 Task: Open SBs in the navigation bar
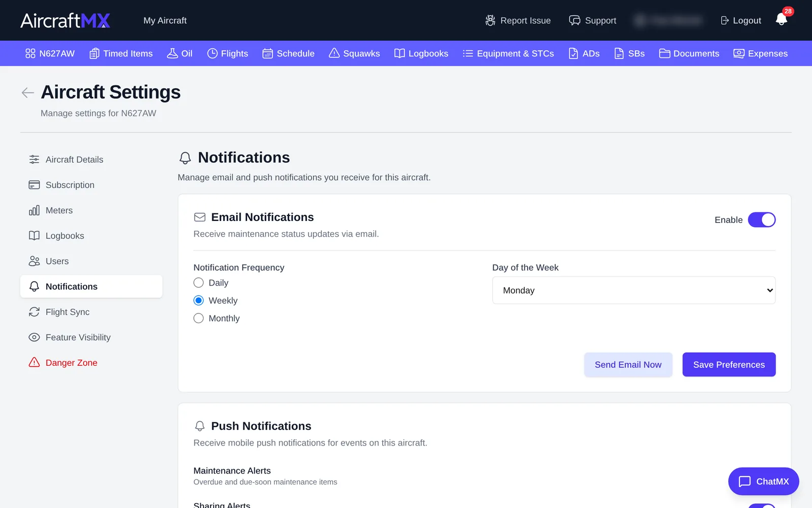pos(629,53)
